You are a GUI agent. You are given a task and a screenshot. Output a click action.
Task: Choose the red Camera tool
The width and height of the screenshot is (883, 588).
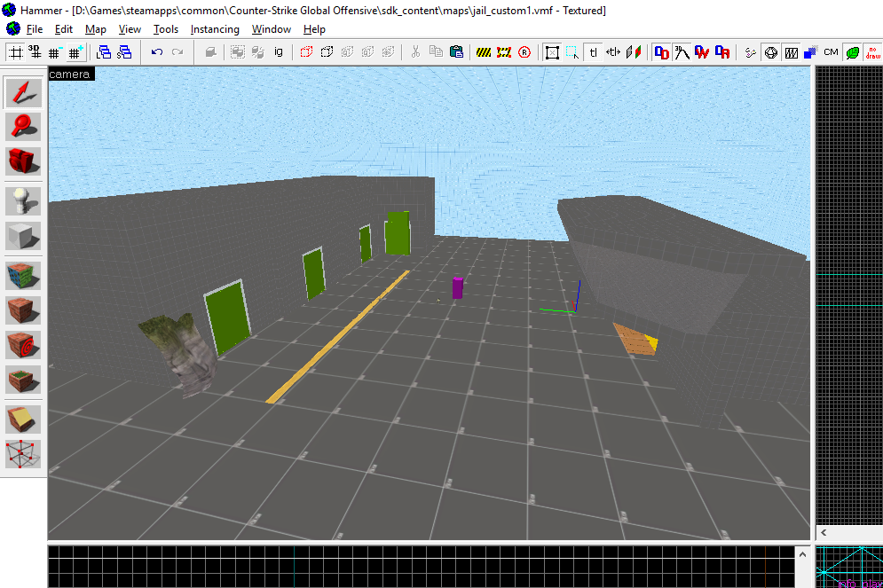23,161
